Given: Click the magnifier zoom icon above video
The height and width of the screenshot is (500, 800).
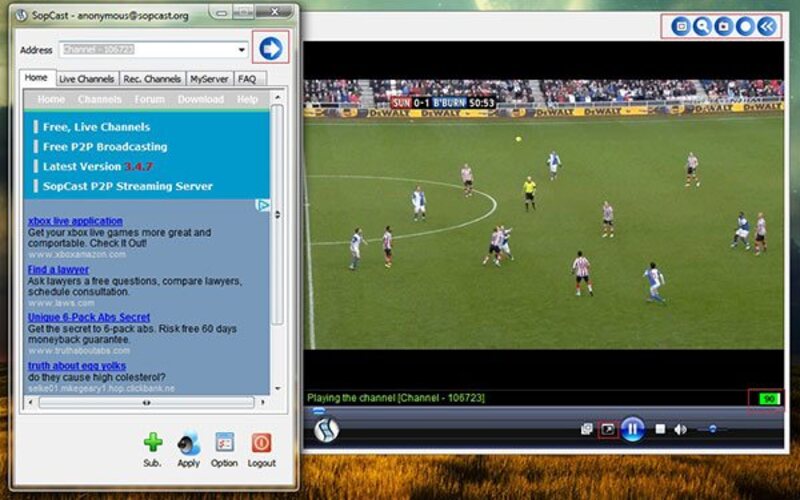Looking at the screenshot, I should 702,27.
